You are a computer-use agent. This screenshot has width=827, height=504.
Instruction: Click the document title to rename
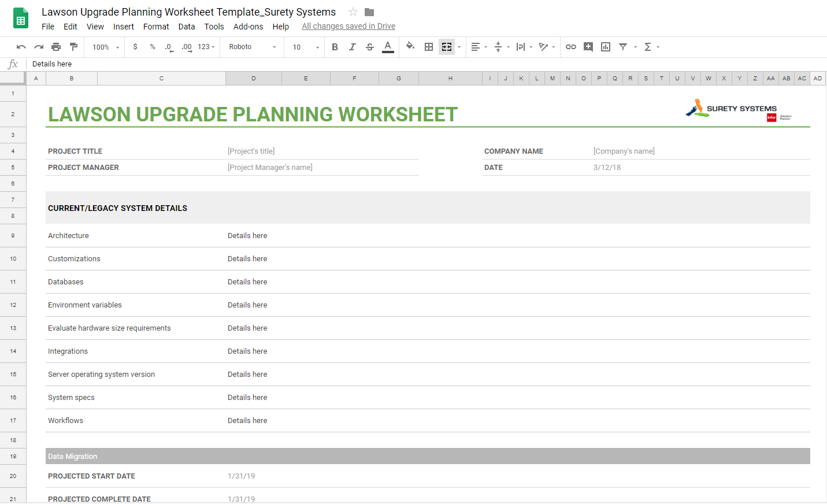point(188,12)
